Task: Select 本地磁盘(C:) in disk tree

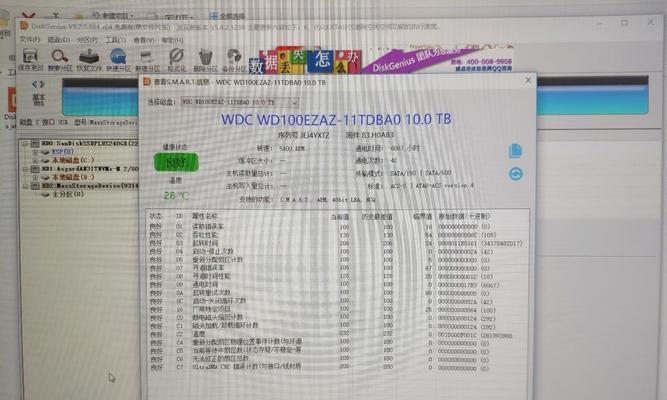Action: [x=73, y=160]
